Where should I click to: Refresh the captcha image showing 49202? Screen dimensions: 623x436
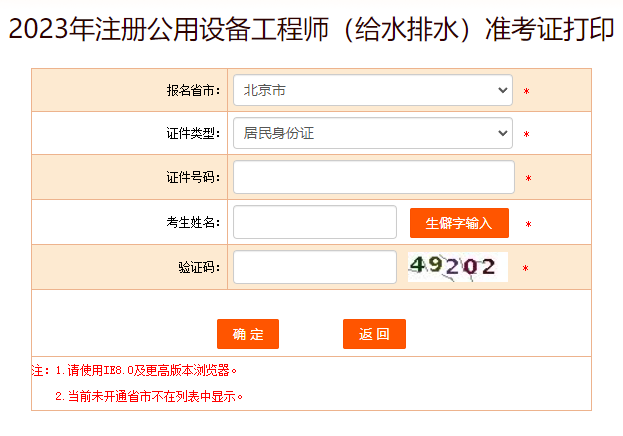(456, 267)
